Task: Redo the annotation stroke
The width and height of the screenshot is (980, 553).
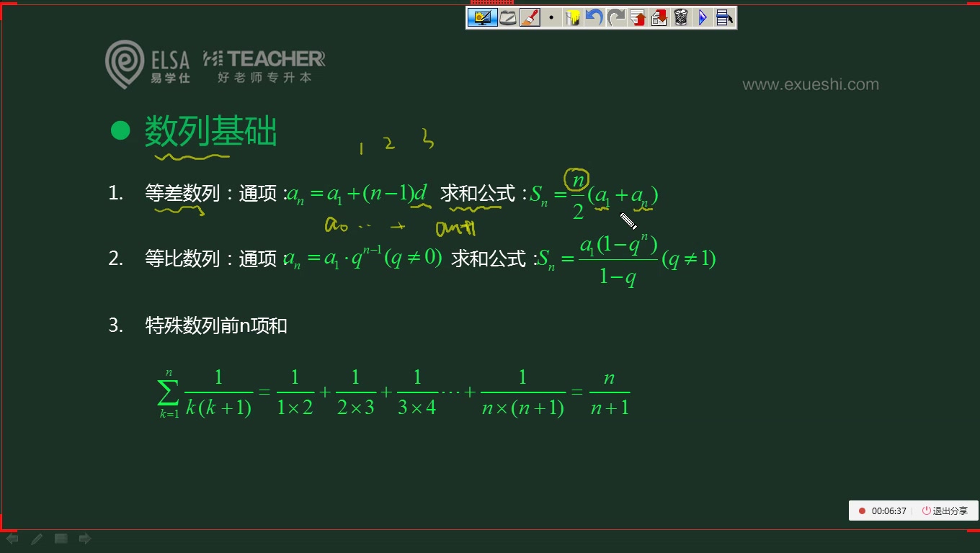Action: click(x=616, y=17)
